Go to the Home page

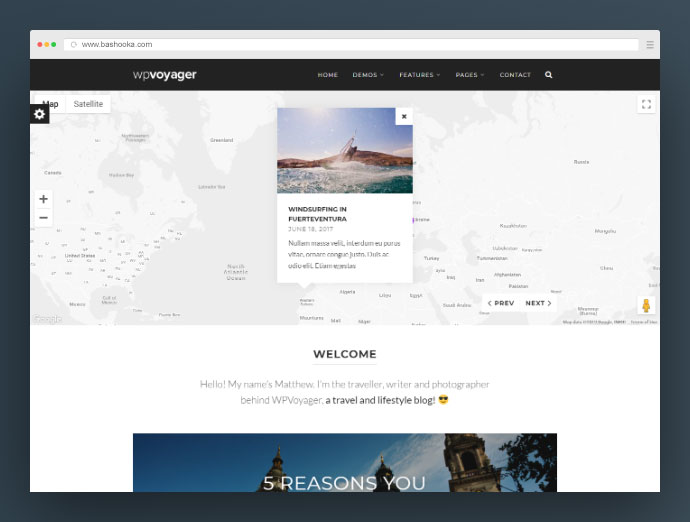pos(327,75)
